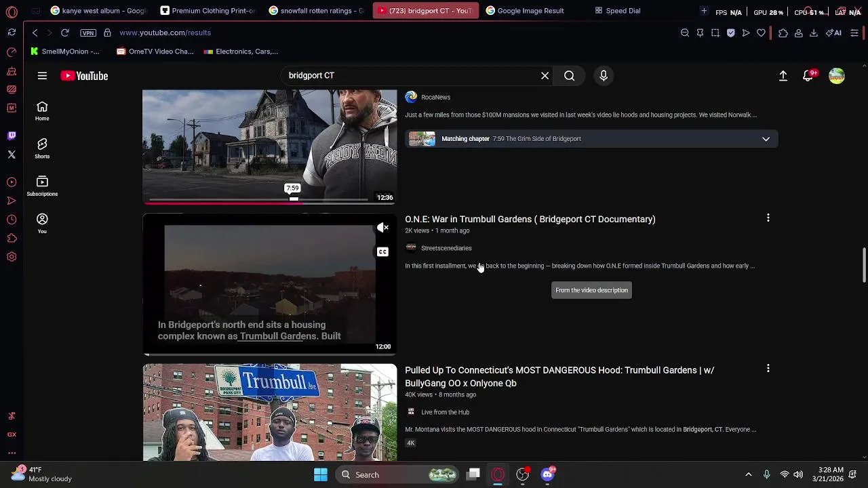Open the Trumbull Ave video thumbnail
The image size is (868, 488).
[x=270, y=412]
